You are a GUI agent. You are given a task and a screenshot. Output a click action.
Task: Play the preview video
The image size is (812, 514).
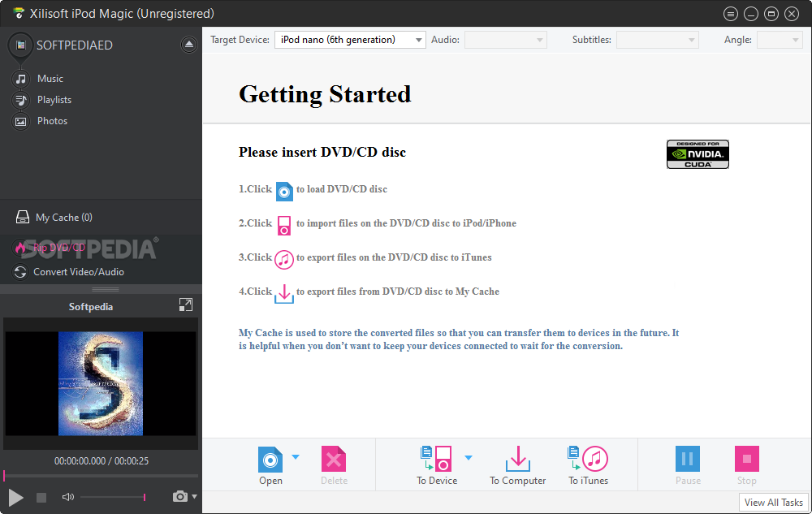pyautogui.click(x=15, y=498)
